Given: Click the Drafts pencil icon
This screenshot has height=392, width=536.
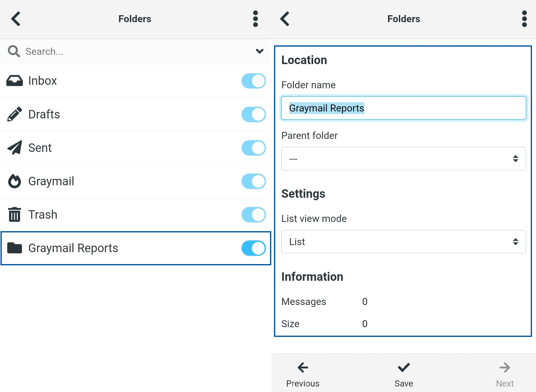Looking at the screenshot, I should coord(14,114).
